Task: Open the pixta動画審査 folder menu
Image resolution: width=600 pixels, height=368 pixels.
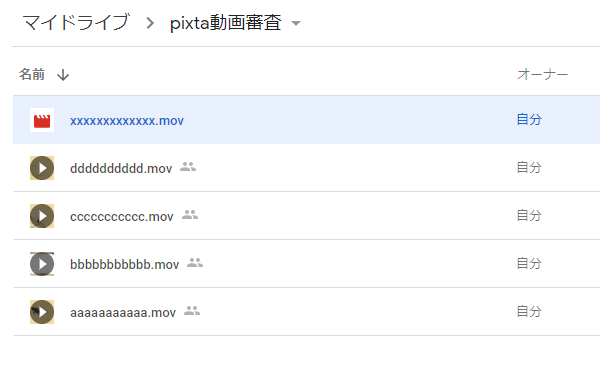Action: [226, 23]
